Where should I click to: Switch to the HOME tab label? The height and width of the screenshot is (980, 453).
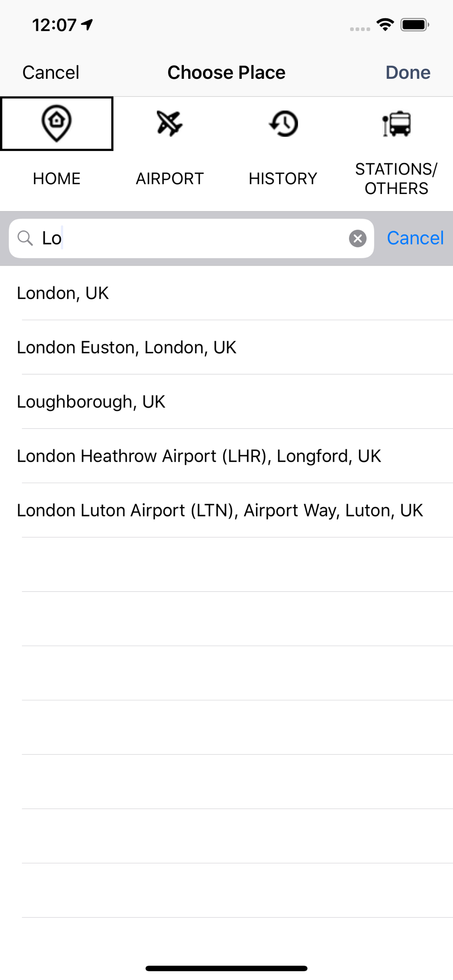coord(57,179)
